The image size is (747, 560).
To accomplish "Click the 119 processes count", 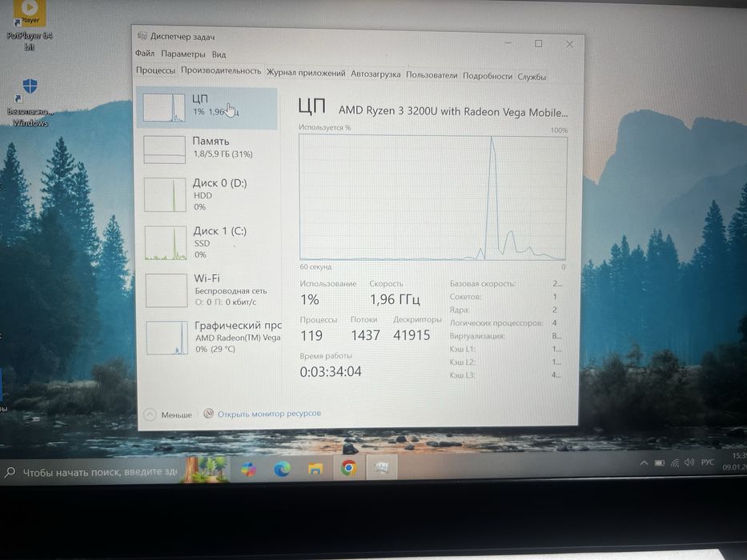I will (x=311, y=335).
